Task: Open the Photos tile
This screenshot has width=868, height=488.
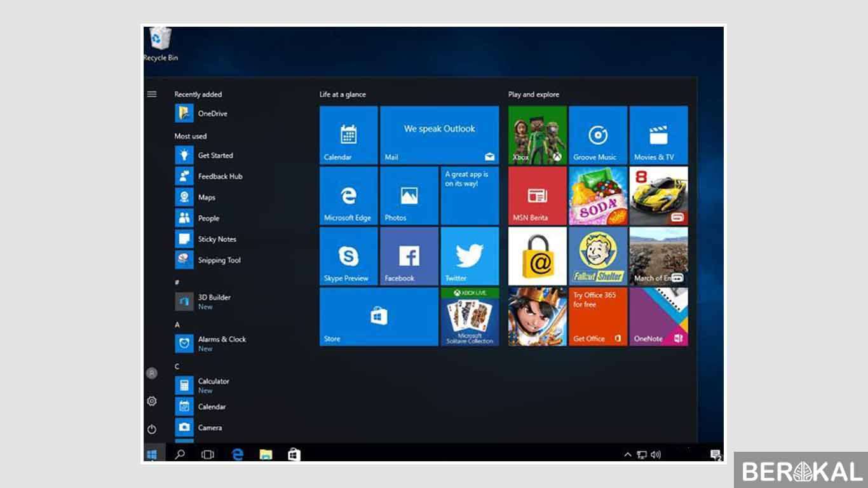Action: tap(409, 196)
